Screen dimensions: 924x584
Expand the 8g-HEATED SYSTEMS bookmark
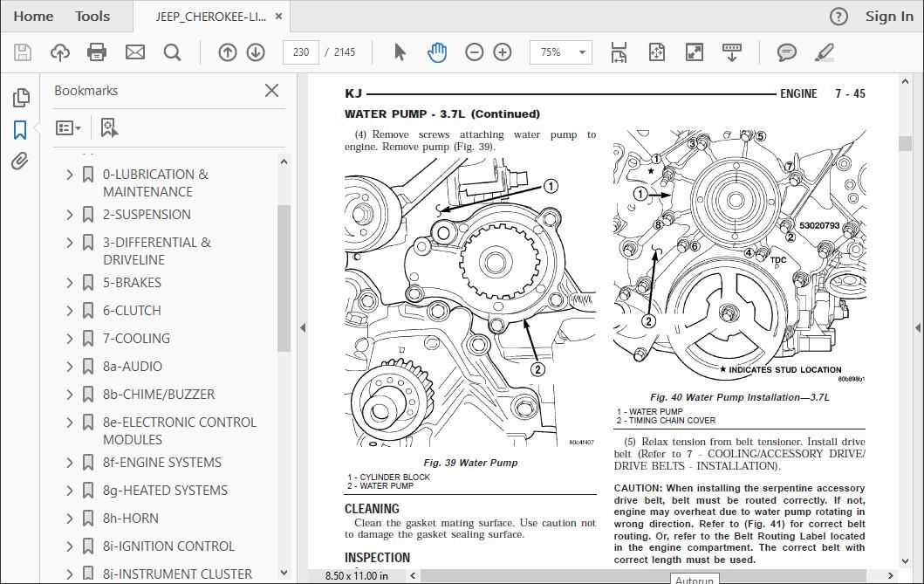[70, 491]
